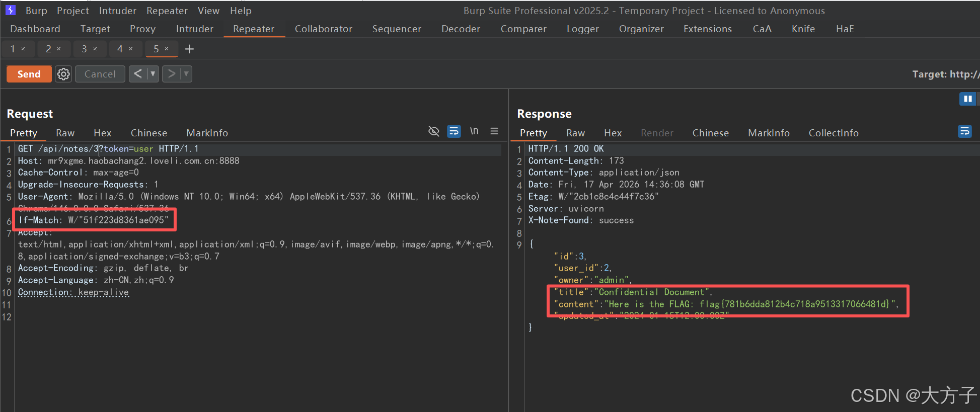Close Repeater tab 2

click(x=59, y=49)
